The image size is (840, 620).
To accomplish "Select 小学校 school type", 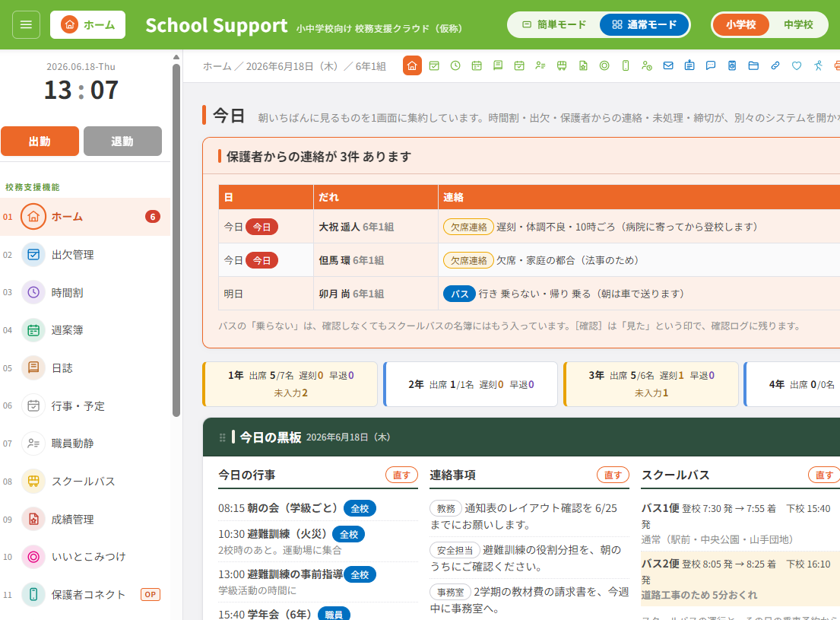I will (x=741, y=24).
